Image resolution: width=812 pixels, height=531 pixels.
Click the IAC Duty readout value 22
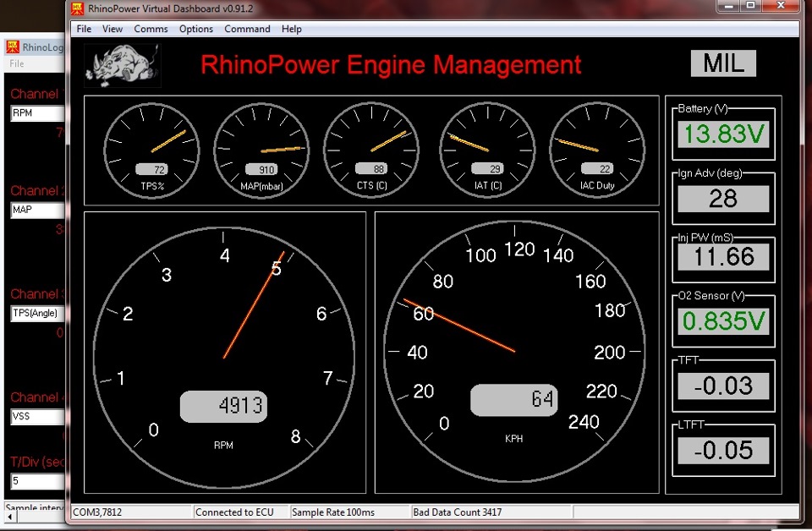click(x=597, y=169)
